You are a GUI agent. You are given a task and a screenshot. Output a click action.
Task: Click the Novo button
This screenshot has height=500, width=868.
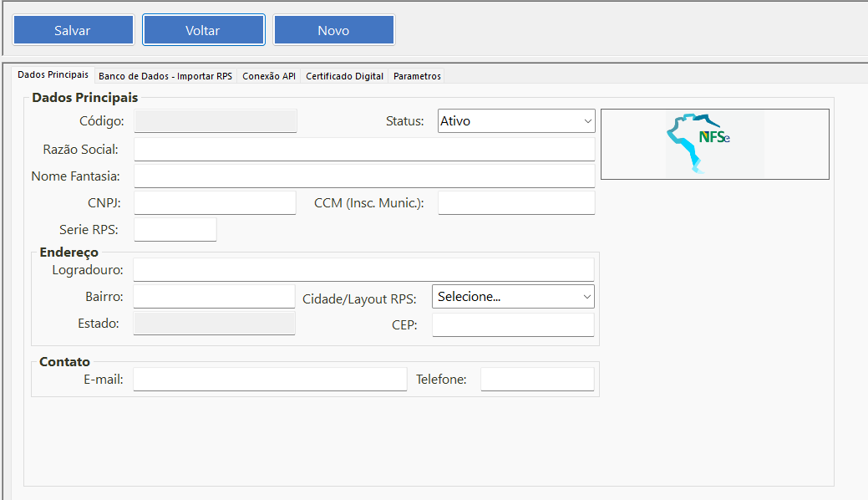[334, 30]
